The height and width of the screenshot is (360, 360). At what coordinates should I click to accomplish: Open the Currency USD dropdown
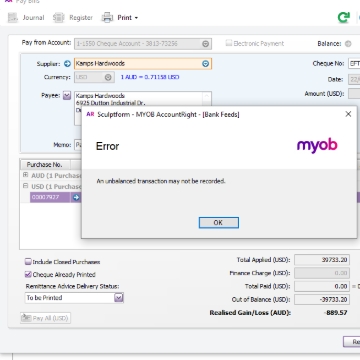[x=108, y=77]
